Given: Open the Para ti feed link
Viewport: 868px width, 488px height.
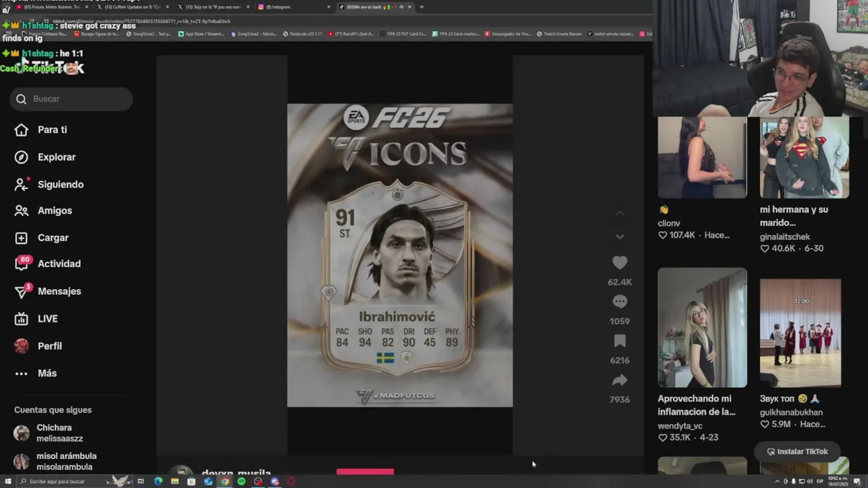Looking at the screenshot, I should [52, 130].
